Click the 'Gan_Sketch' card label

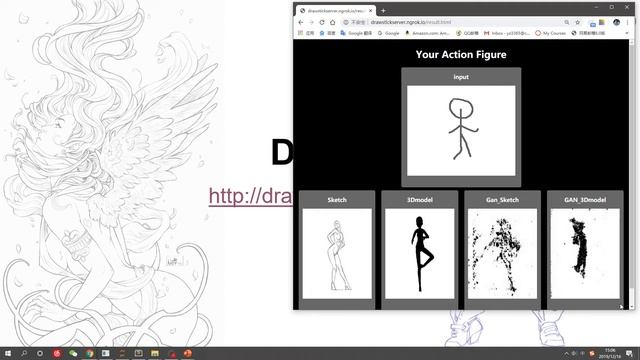point(502,200)
